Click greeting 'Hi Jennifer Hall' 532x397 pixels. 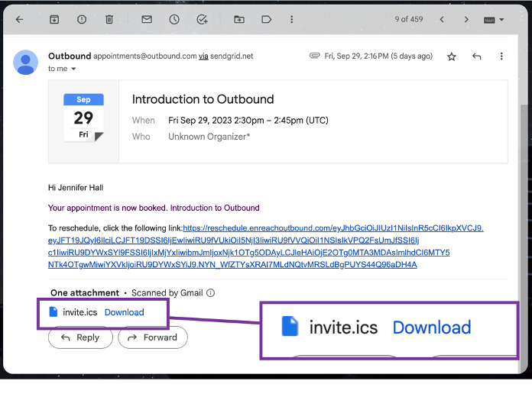pos(76,188)
